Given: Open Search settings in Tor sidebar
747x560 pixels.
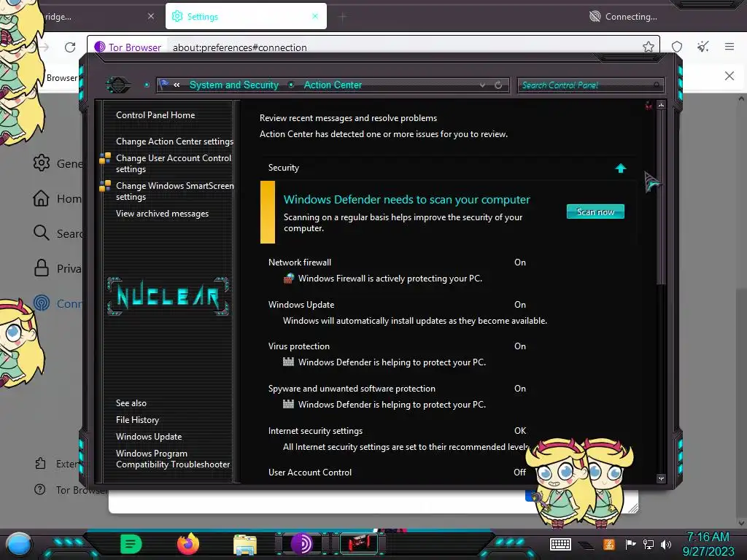Looking at the screenshot, I should (x=41, y=233).
